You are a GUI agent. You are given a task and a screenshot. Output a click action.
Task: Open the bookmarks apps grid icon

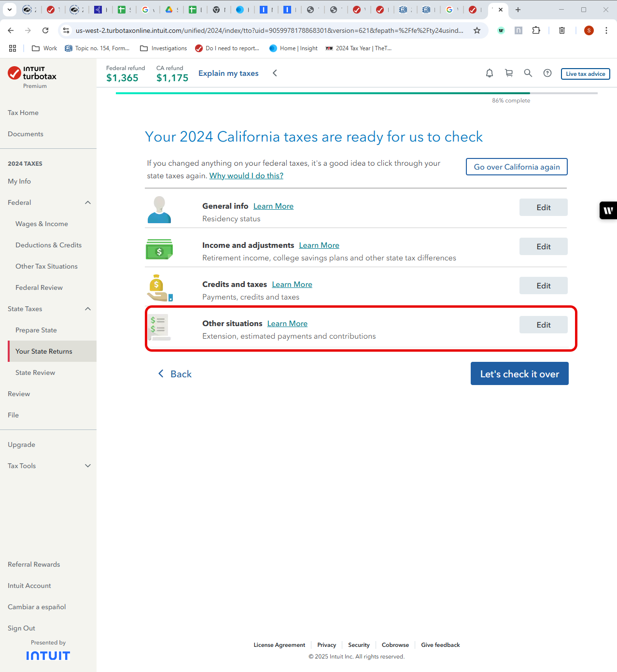[x=13, y=48]
